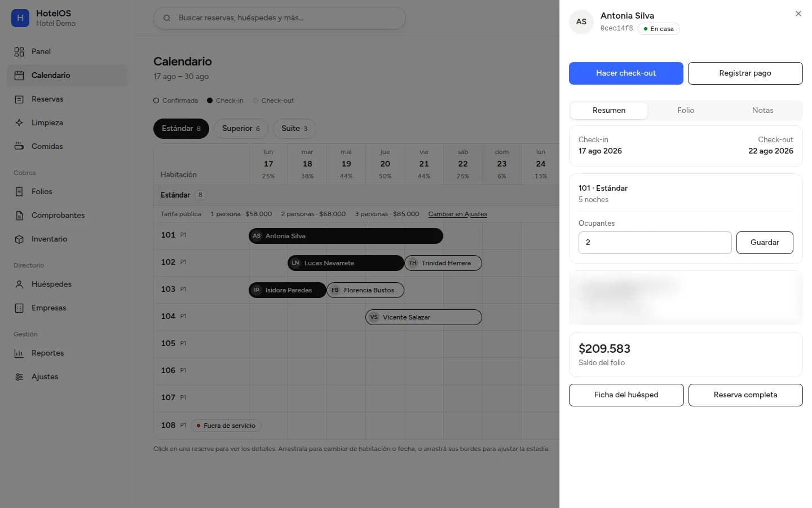
Task: Open Ficha del huésped
Action: coord(626,395)
